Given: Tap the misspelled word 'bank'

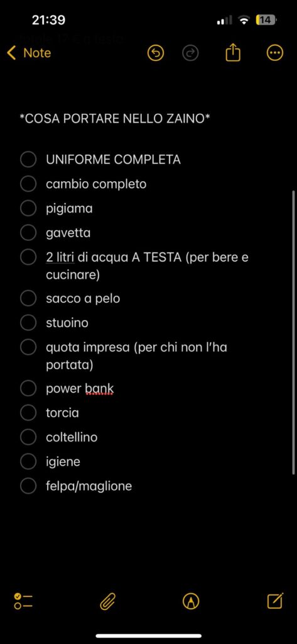Looking at the screenshot, I should click(x=99, y=389).
